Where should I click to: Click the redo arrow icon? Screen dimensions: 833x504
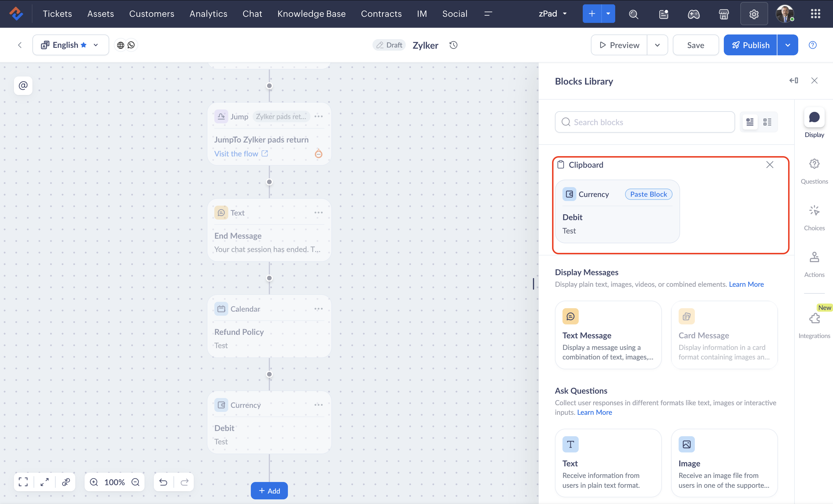tap(184, 482)
